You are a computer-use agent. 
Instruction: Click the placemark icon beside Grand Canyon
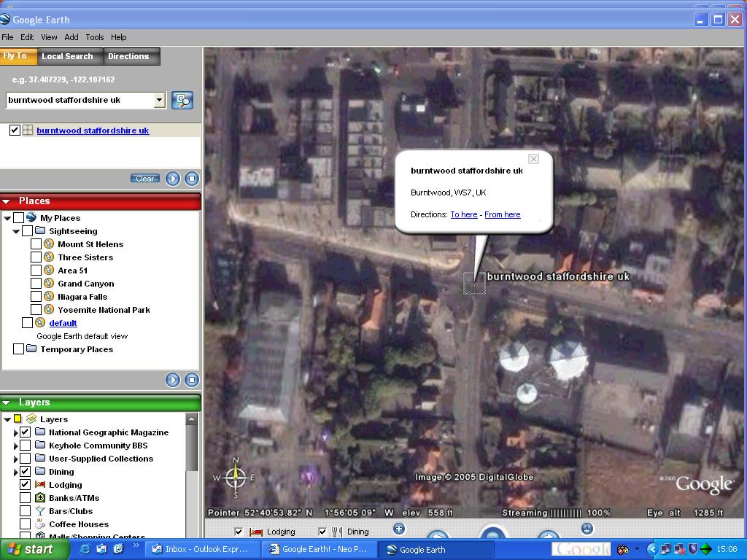[x=49, y=284]
